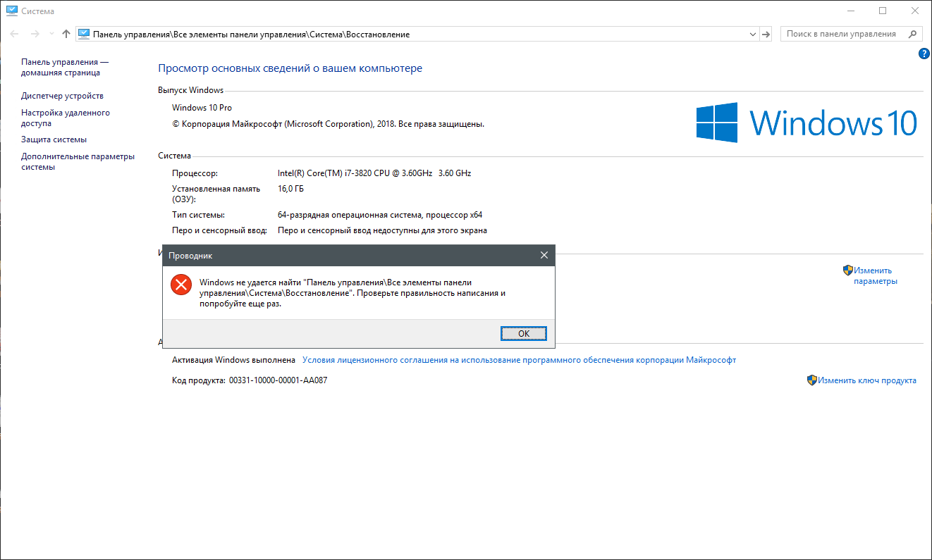Close the Explorer error dialog
Screen dimensions: 932x560
pos(544,255)
